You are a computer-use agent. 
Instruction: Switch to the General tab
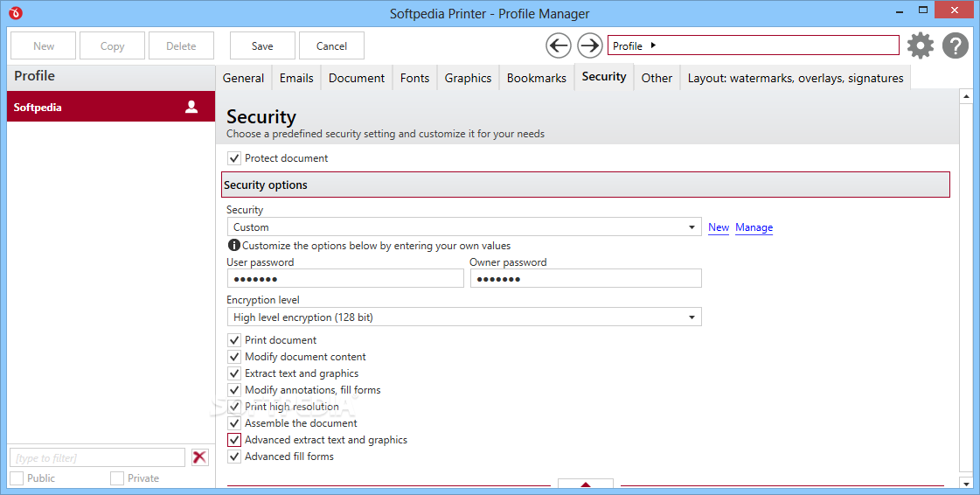(243, 78)
